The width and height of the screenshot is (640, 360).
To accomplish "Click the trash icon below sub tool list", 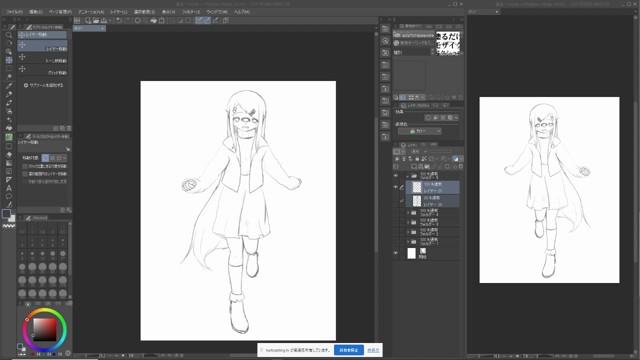I will point(69,128).
